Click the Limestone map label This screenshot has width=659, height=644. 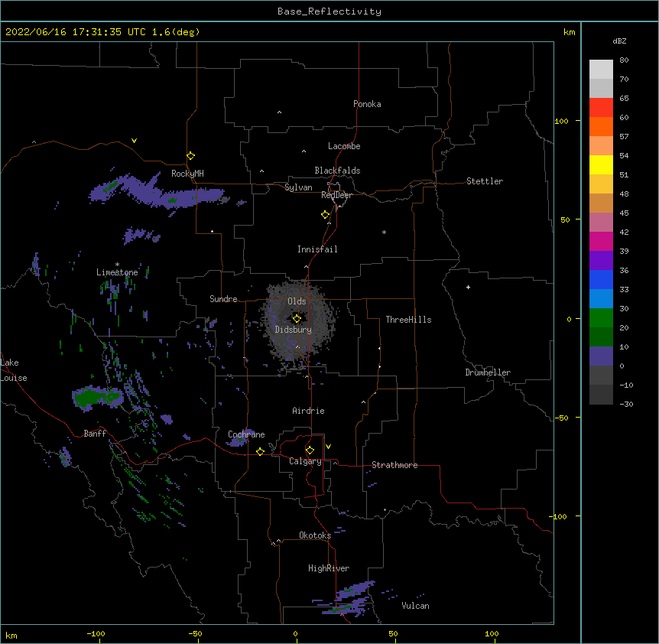pyautogui.click(x=117, y=272)
